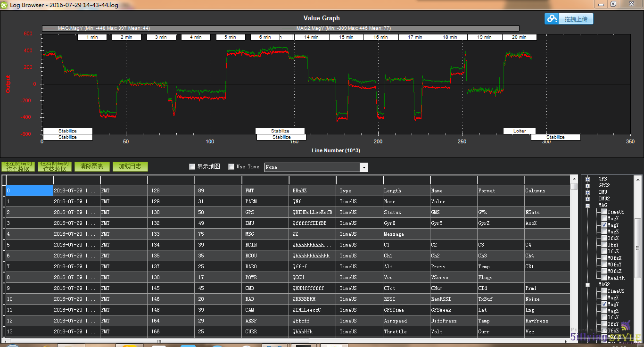Viewport: 644px width, 347px height.
Task: Click the 加载日志 load log button
Action: [130, 166]
